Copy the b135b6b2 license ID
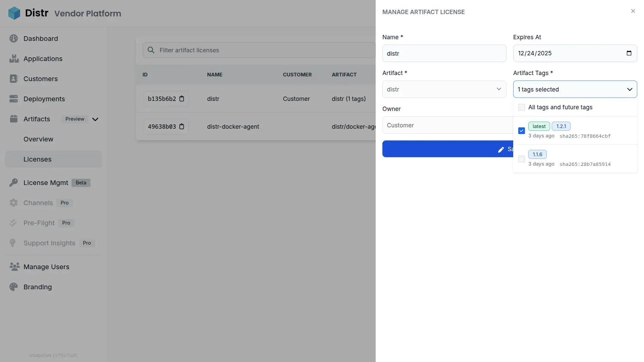The image size is (644, 362). [x=182, y=99]
